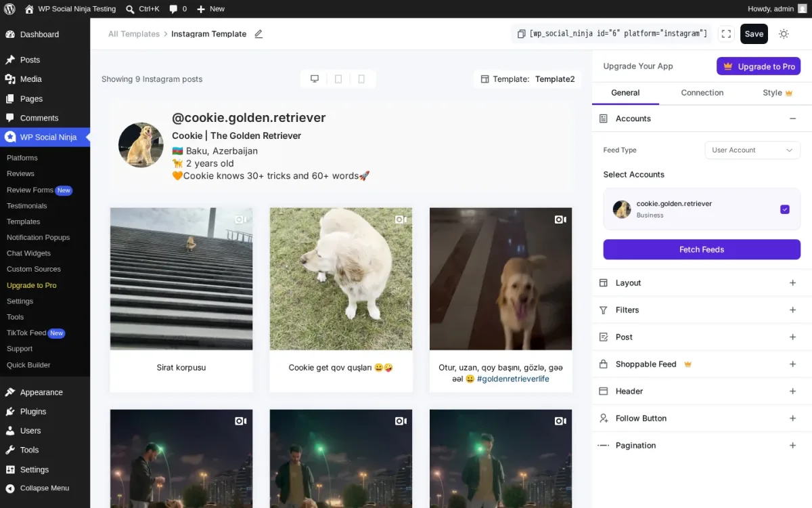Click WP Social Ninja Testing site link
The width and height of the screenshot is (812, 508).
70,9
